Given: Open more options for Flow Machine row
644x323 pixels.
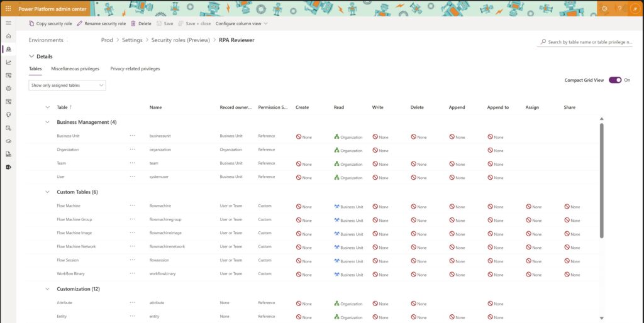Looking at the screenshot, I should pyautogui.click(x=132, y=205).
